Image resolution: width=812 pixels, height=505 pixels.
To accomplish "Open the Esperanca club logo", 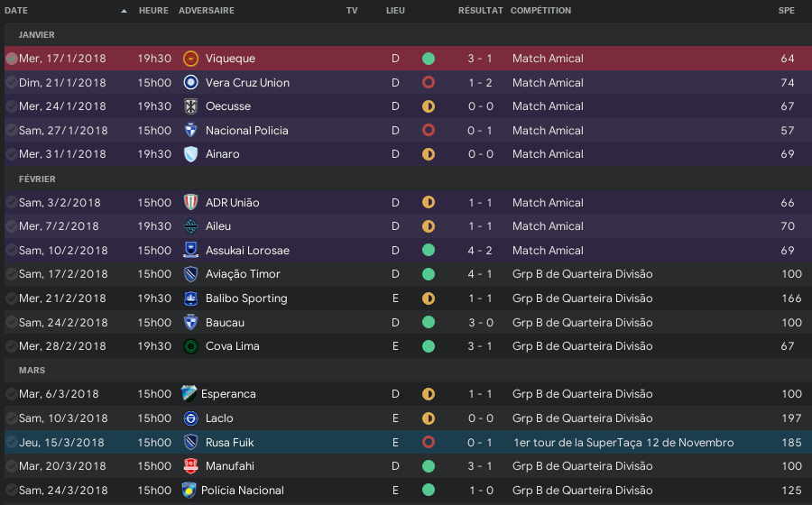I will click(x=189, y=394).
